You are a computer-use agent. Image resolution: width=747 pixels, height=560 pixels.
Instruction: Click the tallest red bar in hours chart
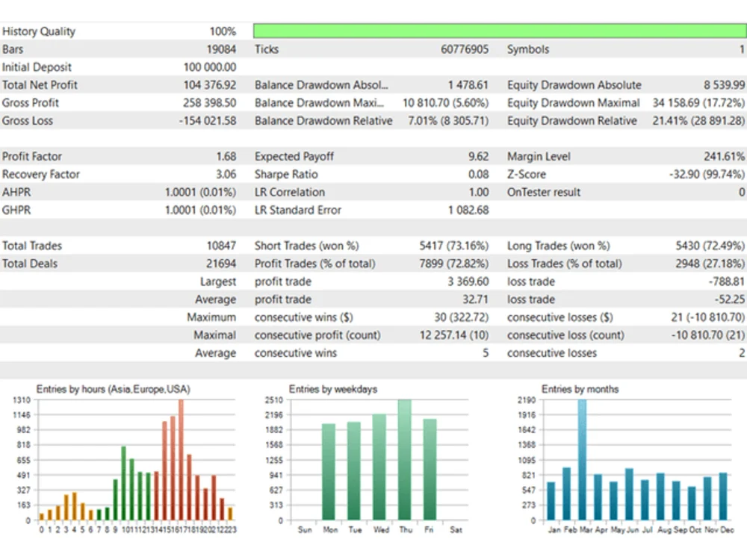(181, 459)
